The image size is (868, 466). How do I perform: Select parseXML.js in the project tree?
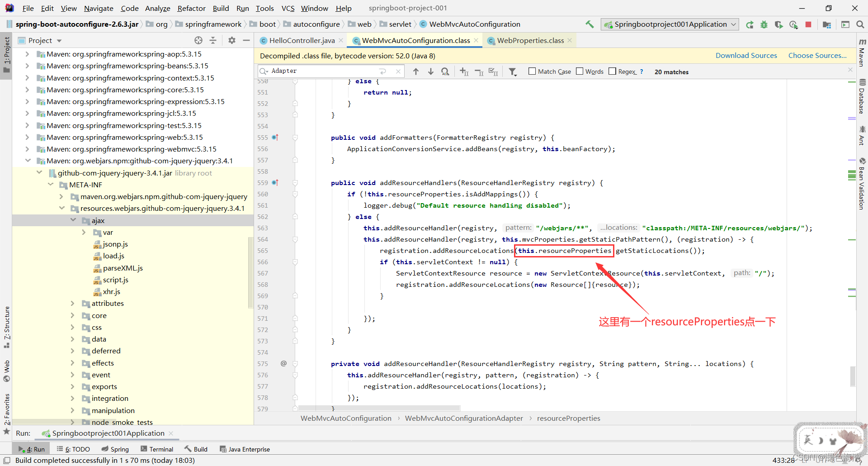123,268
